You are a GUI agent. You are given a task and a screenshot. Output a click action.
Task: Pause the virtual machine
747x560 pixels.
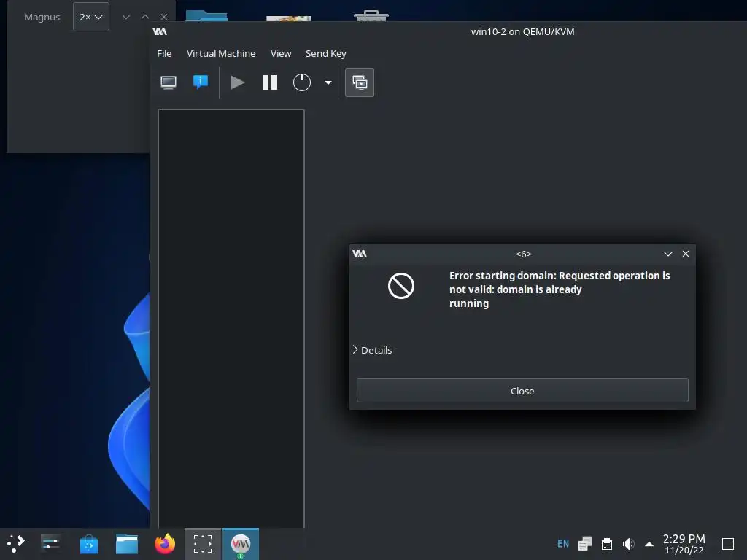(270, 82)
